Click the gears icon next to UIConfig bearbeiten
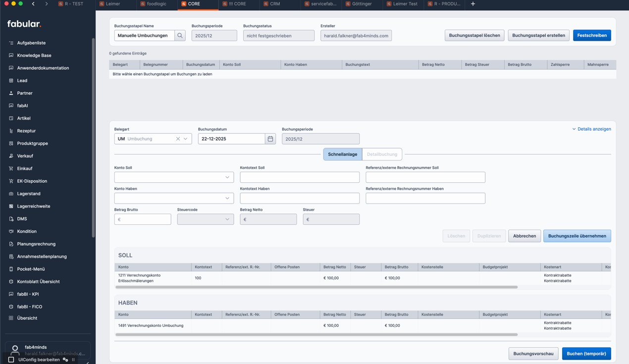Image resolution: width=629 pixels, height=364 pixels. click(x=65, y=360)
